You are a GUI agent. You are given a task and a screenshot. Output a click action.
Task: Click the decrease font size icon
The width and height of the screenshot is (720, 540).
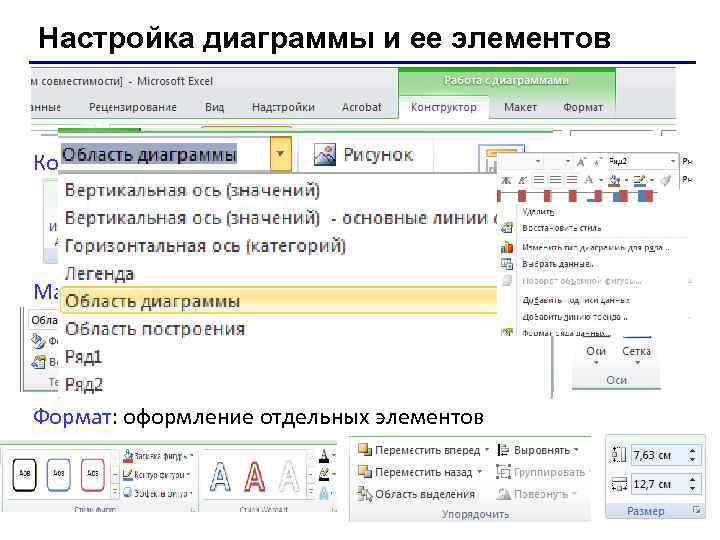[596, 162]
